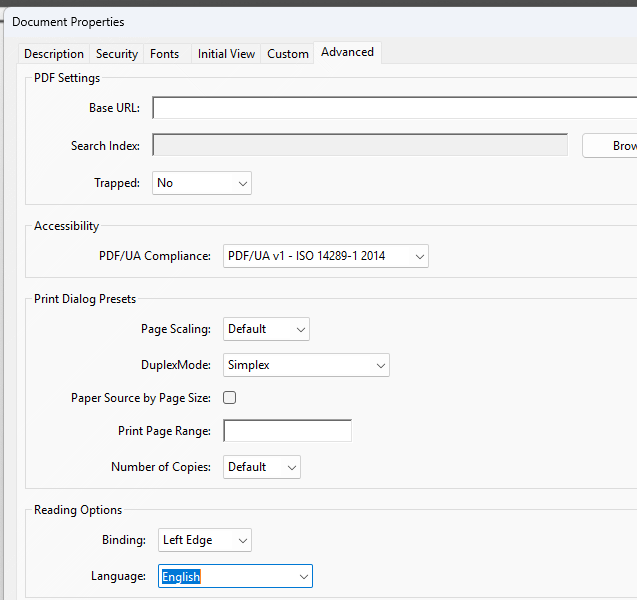Open the Page Scaling dropdown
Screen dimensions: 637x600
click(x=266, y=329)
